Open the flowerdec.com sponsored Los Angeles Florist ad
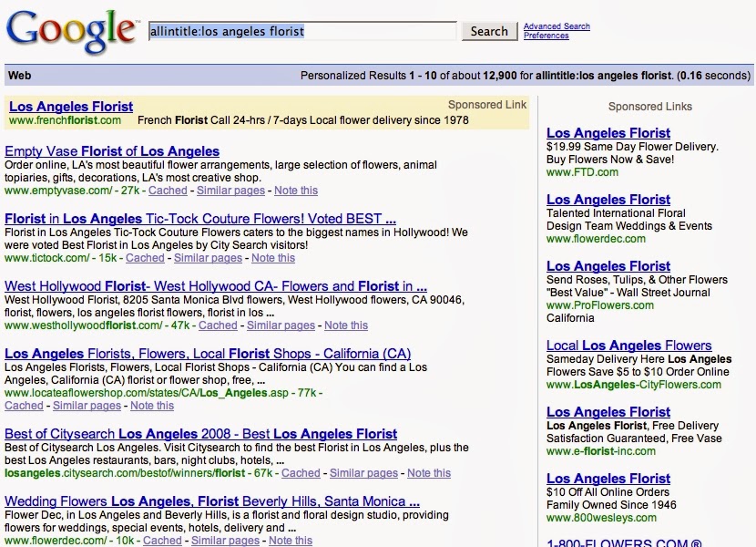756x547 pixels. tap(608, 200)
